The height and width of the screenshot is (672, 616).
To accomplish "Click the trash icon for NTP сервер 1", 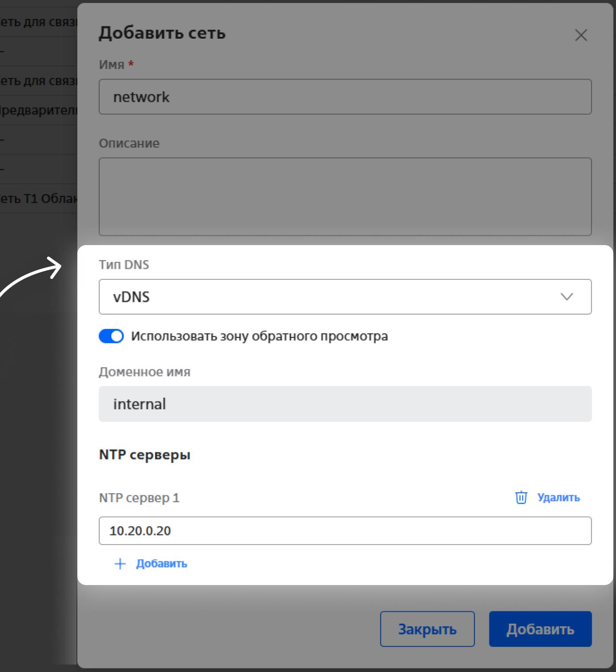I will pyautogui.click(x=521, y=497).
